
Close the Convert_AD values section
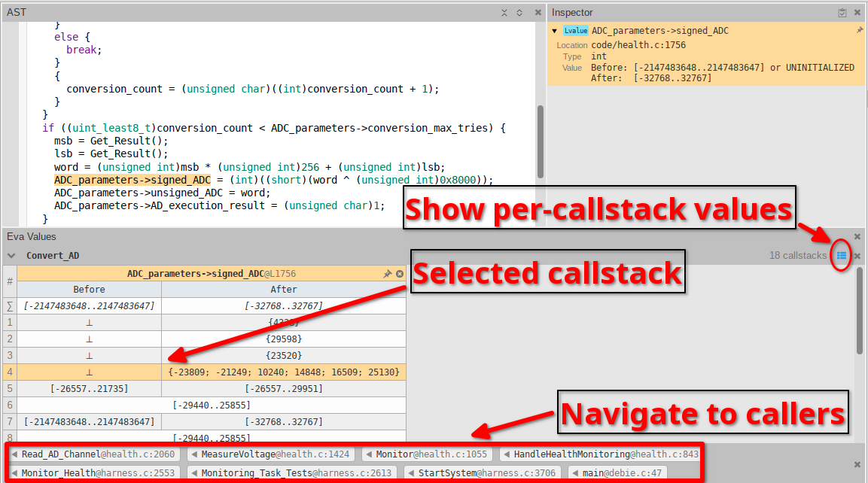point(857,256)
